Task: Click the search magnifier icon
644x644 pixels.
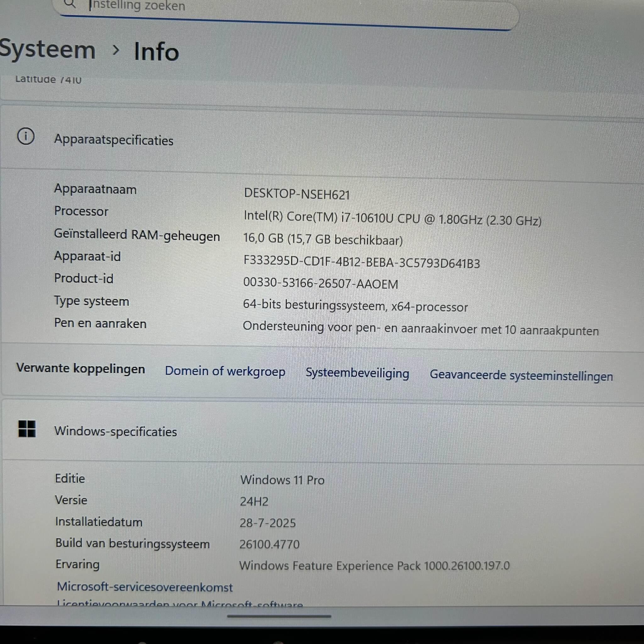Action: tap(70, 4)
